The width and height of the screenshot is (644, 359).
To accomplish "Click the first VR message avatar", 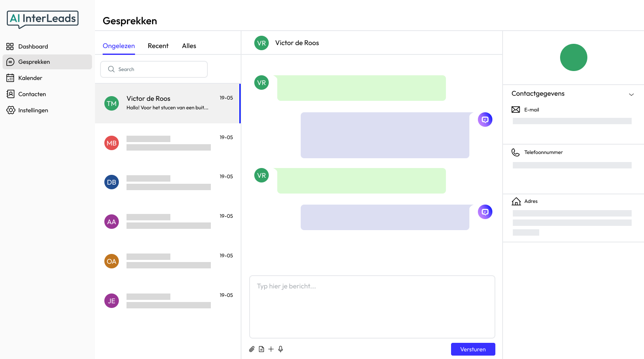I will point(262,83).
